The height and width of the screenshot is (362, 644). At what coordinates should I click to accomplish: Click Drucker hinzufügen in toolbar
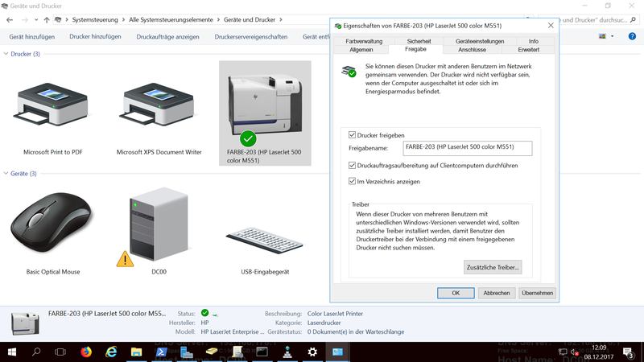coord(95,36)
